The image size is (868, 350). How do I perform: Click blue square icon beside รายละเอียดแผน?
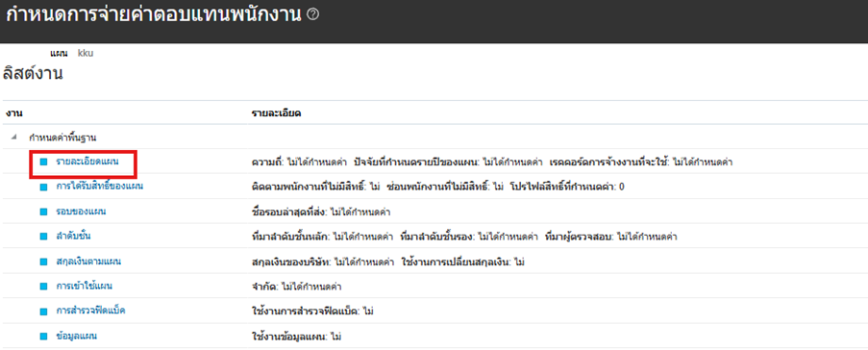43,162
